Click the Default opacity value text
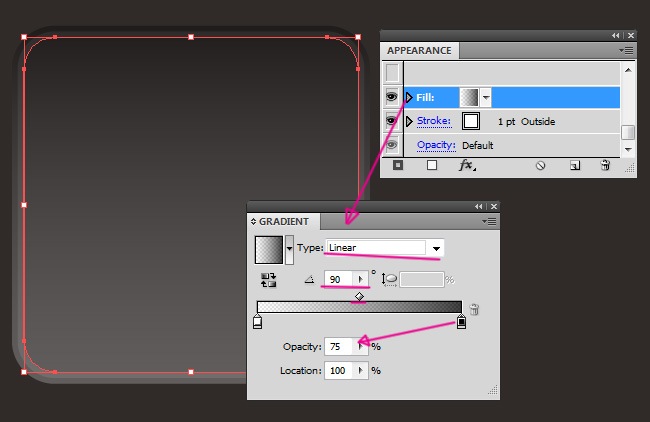Image resolution: width=650 pixels, height=422 pixels. tap(478, 146)
